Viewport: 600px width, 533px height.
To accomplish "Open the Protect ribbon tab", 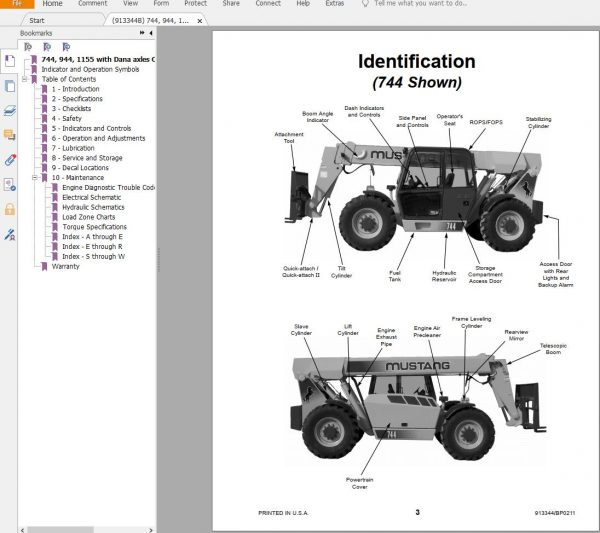I will (196, 3).
